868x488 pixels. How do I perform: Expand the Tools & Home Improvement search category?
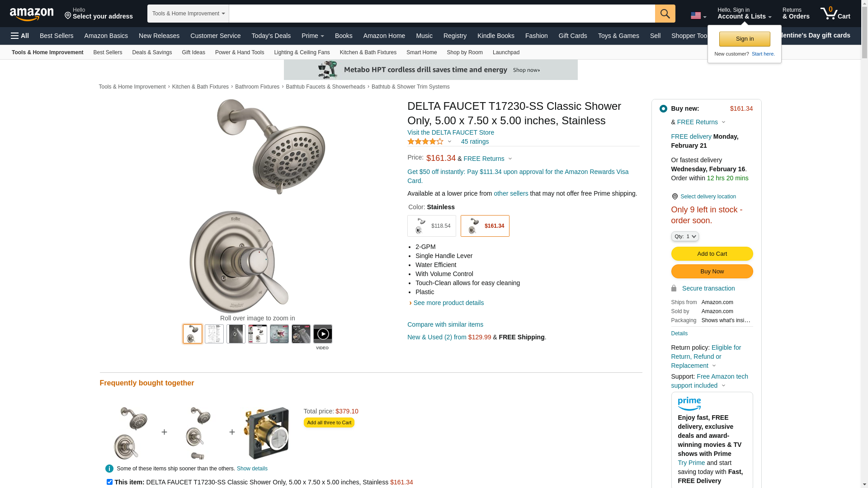pos(188,14)
